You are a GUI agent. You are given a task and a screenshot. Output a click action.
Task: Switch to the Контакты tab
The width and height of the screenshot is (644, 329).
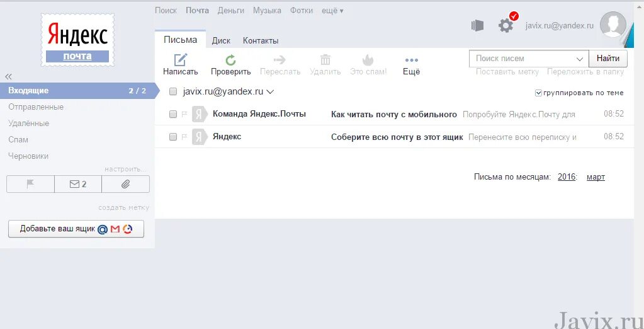(x=261, y=41)
